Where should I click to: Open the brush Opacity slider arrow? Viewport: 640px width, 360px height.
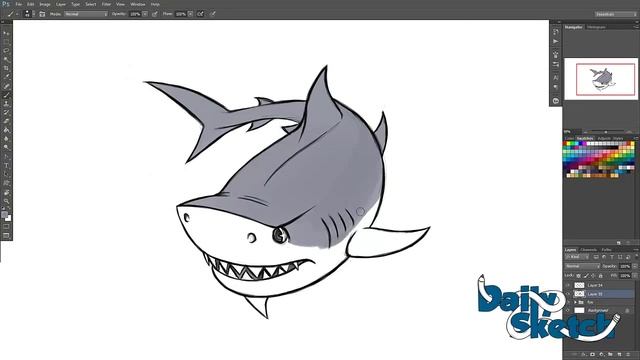(x=145, y=14)
